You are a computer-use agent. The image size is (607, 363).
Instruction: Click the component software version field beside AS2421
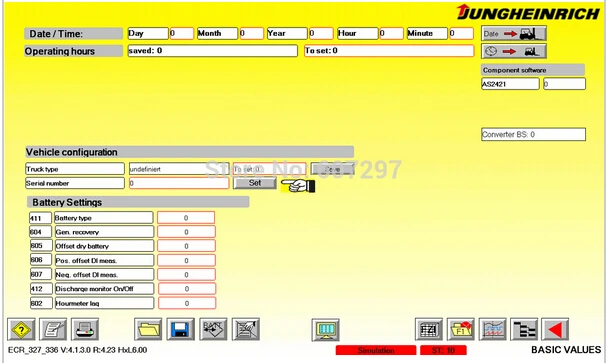click(x=564, y=84)
